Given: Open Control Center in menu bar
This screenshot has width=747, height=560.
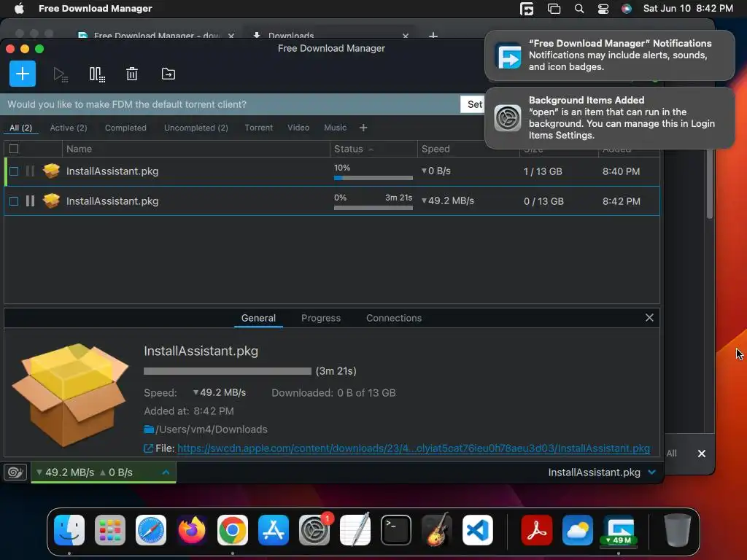Looking at the screenshot, I should (603, 9).
